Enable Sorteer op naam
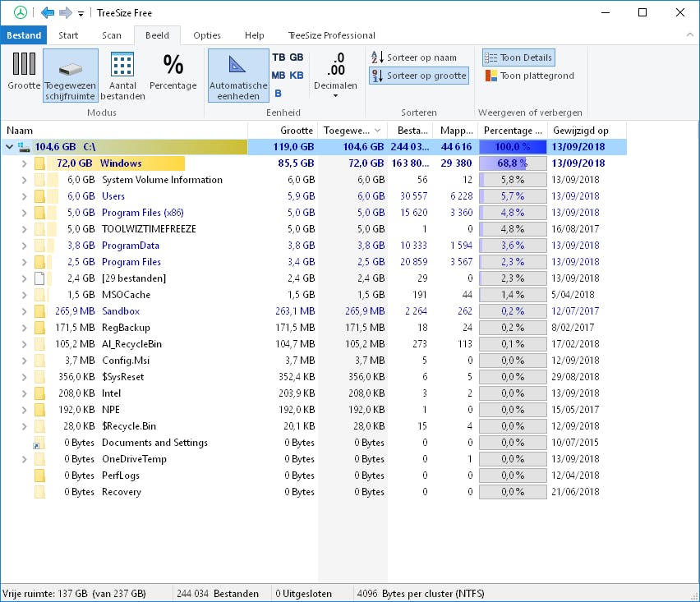 (x=413, y=57)
